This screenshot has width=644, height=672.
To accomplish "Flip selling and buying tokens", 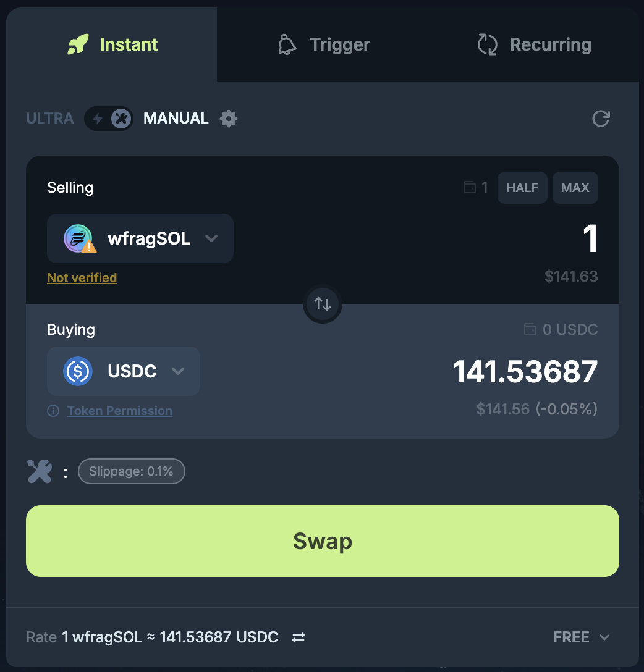I will [x=323, y=304].
